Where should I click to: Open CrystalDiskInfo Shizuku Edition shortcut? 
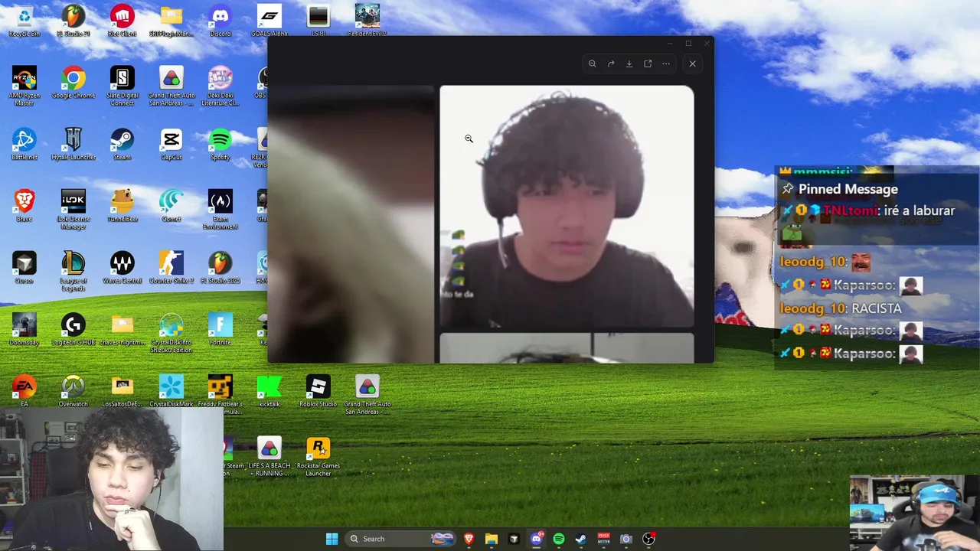pos(171,334)
